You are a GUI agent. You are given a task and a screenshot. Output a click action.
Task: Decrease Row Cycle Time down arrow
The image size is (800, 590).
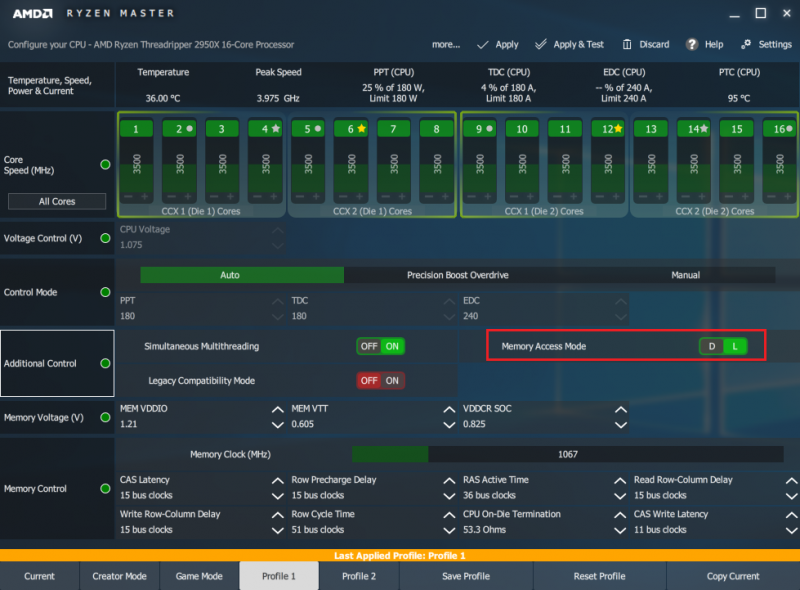tap(449, 530)
